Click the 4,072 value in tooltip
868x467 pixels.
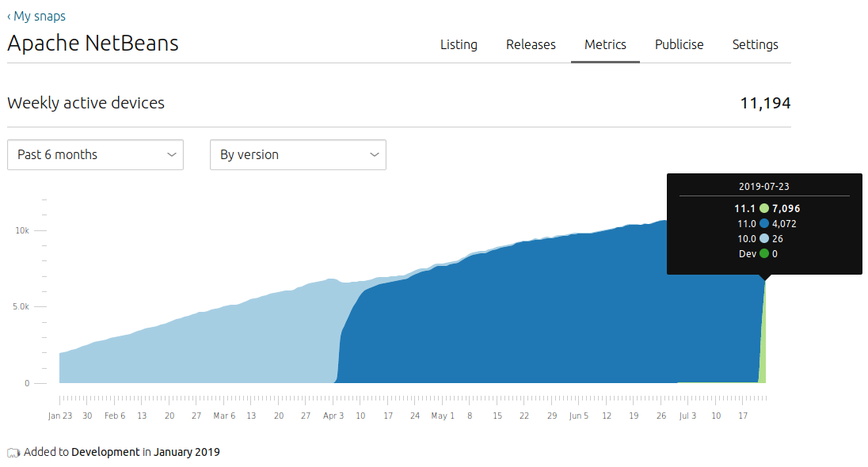tap(784, 223)
